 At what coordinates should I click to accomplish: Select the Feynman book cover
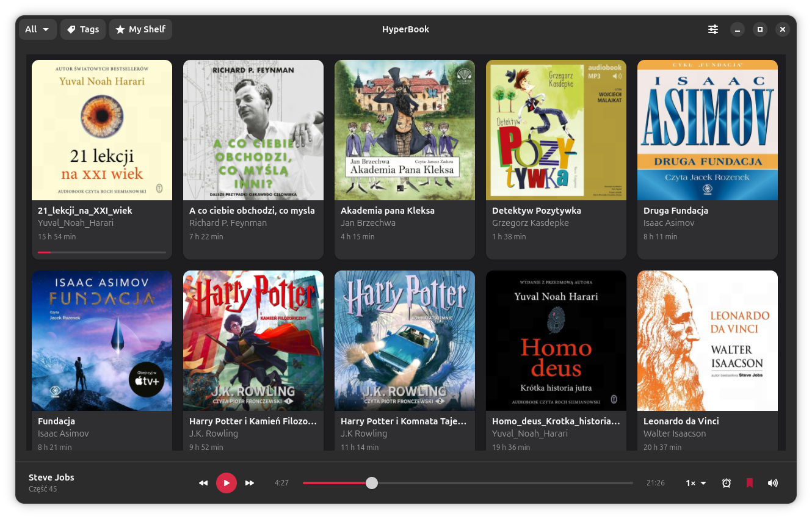coord(253,130)
